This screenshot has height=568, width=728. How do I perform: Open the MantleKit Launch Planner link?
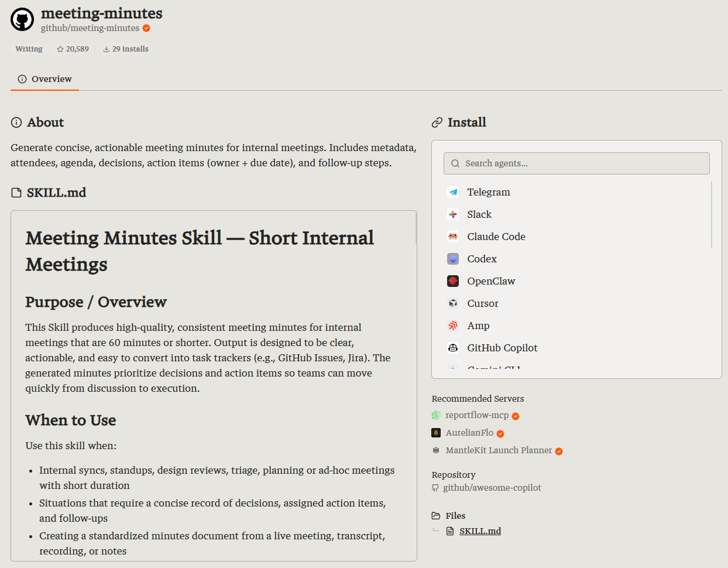click(x=499, y=450)
